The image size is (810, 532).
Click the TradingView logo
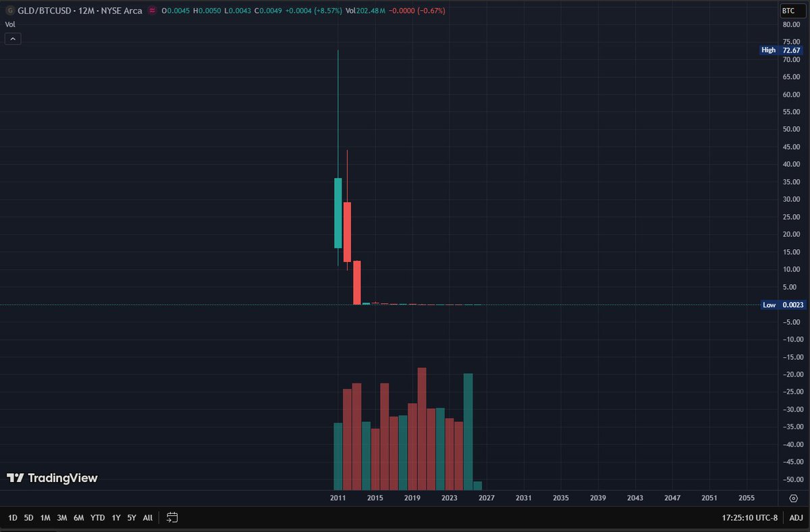[x=52, y=478]
